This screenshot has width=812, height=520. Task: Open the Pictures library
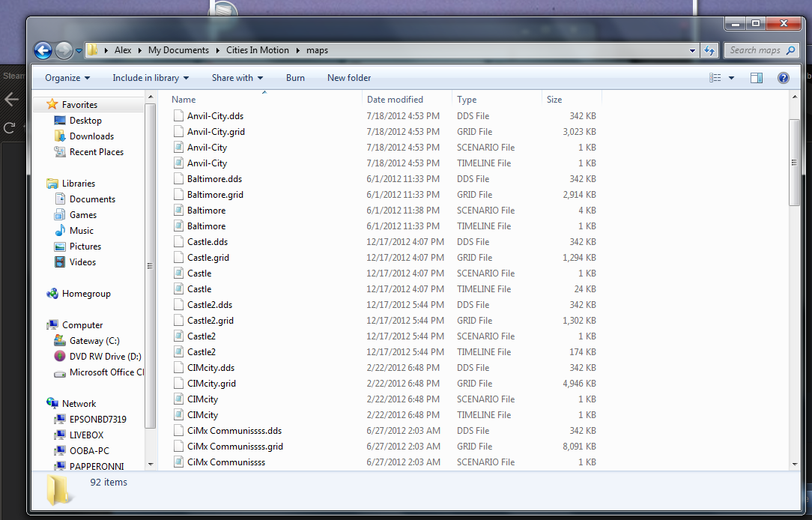point(78,247)
